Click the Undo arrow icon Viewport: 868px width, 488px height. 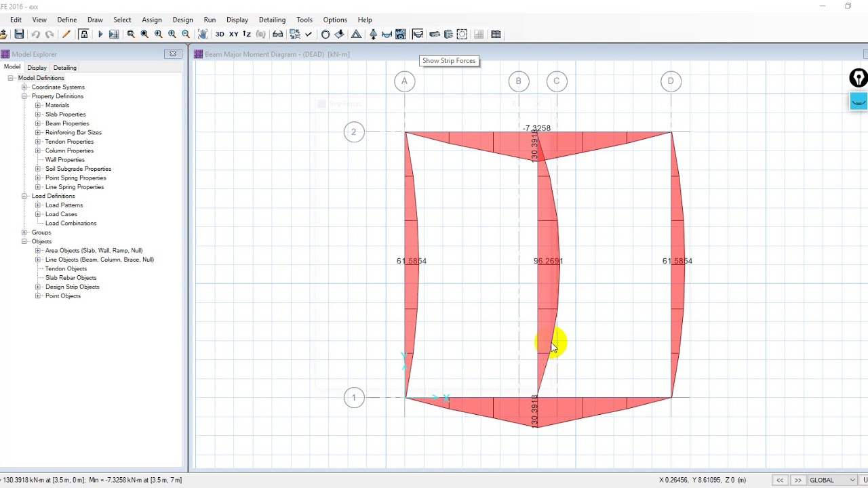coord(36,35)
